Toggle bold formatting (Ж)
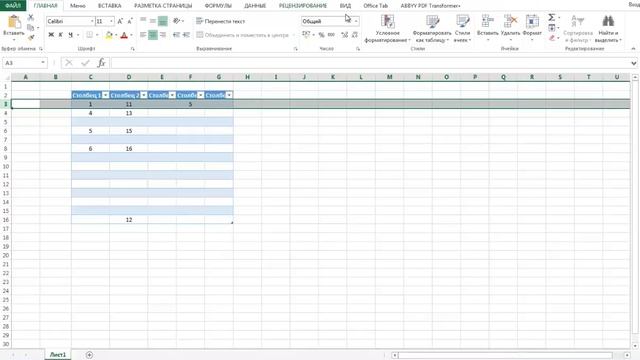The image size is (640, 360). [51, 35]
